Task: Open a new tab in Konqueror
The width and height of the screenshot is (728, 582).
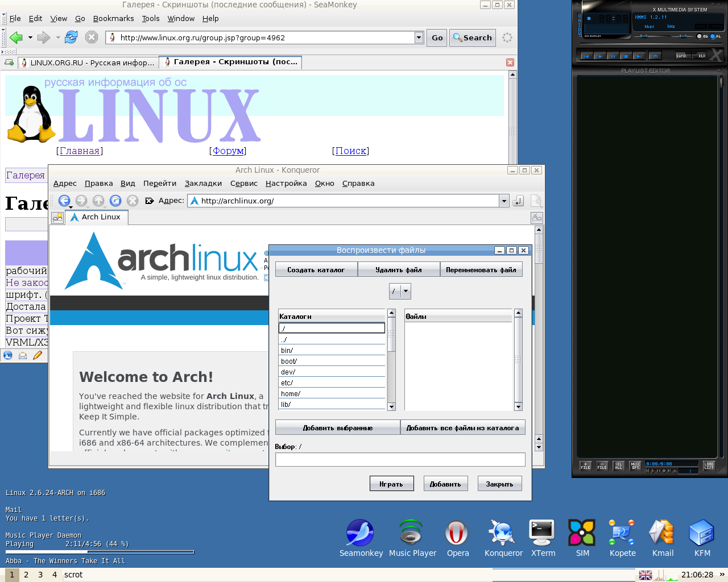Action: [x=57, y=218]
